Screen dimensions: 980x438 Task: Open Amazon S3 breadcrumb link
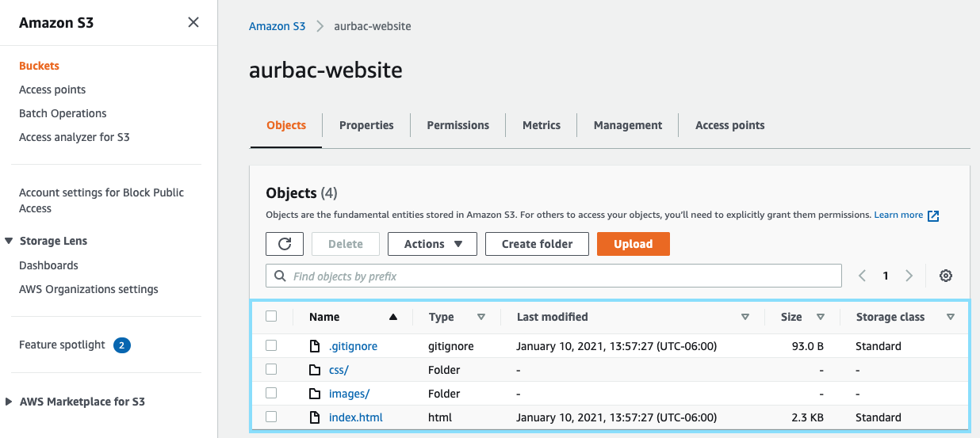click(277, 26)
